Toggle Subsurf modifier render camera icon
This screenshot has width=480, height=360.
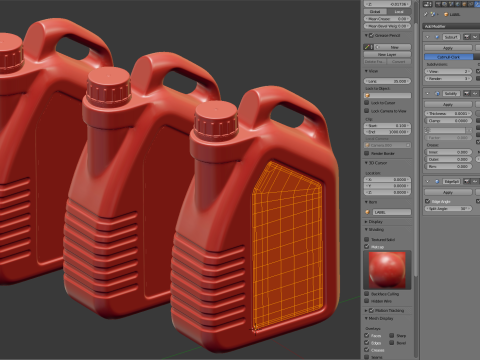tap(467, 37)
